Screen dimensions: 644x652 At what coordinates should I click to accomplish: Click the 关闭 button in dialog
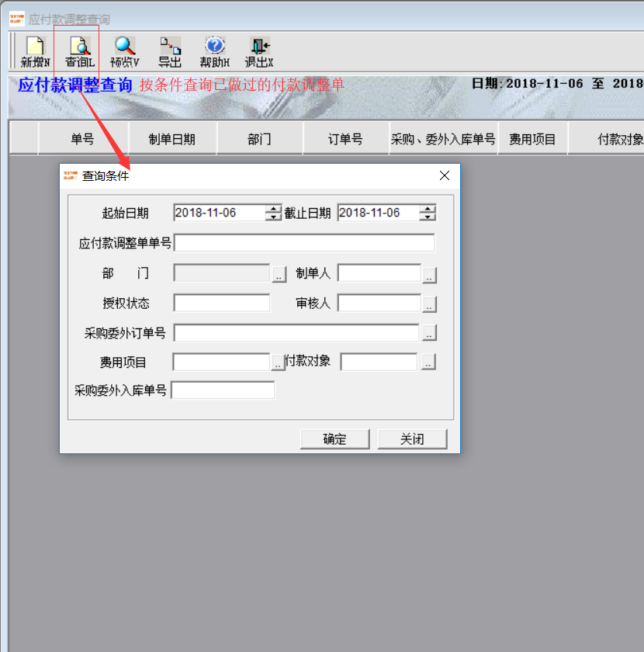(x=413, y=439)
